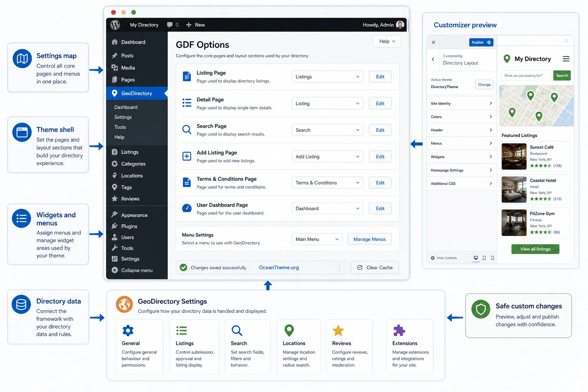The width and height of the screenshot is (588, 392).
Task: Open the OceanTheme.org link
Action: coord(279,268)
